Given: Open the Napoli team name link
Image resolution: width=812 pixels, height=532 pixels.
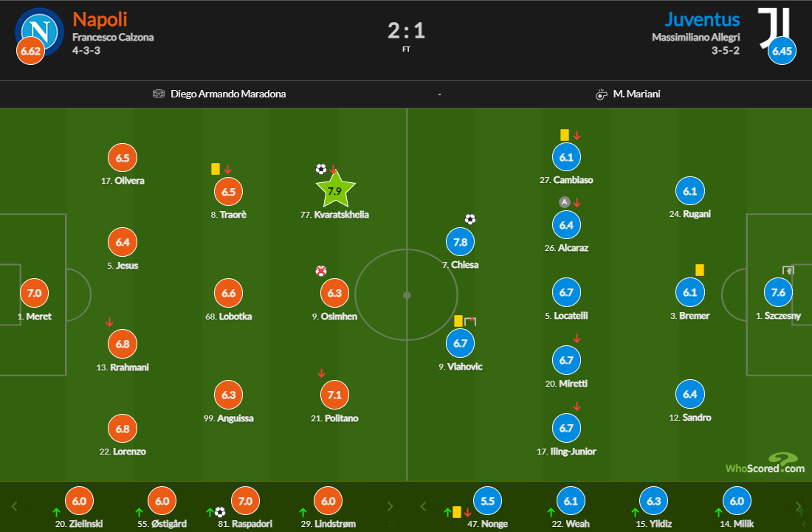Looking at the screenshot, I should point(100,18).
